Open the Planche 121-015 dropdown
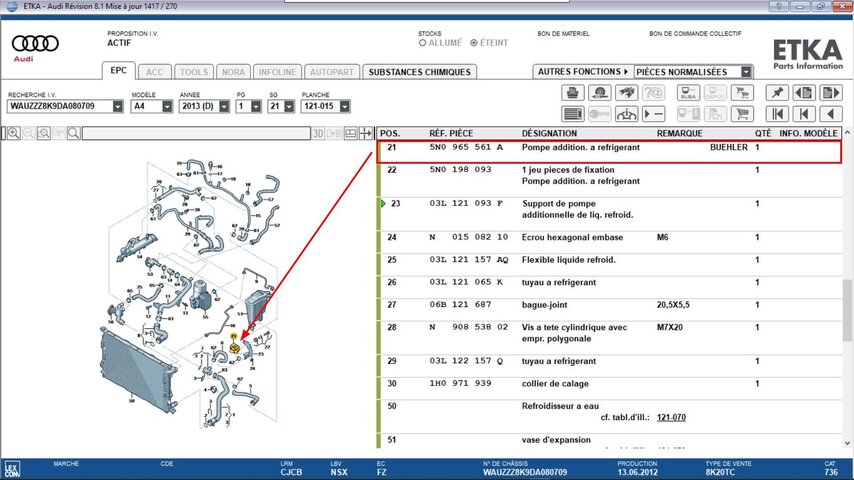 (x=344, y=106)
